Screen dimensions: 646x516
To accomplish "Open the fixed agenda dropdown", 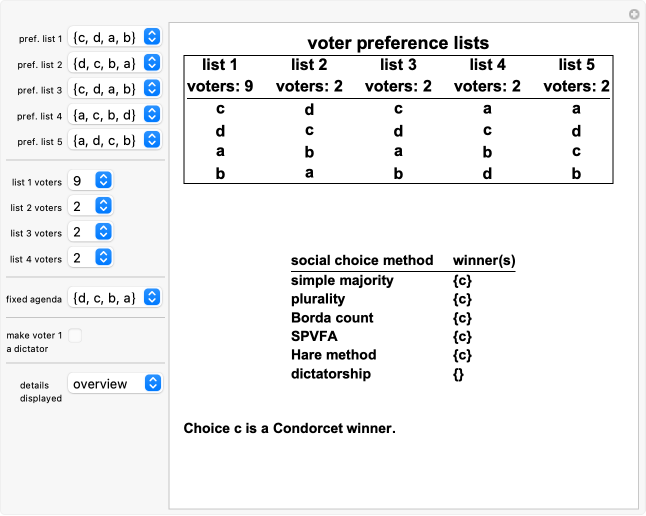I will pyautogui.click(x=115, y=297).
